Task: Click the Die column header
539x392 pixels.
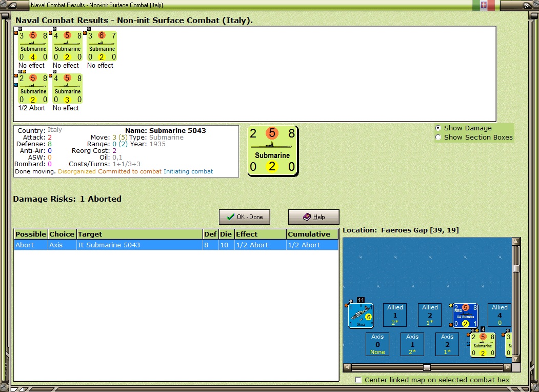Action: point(226,234)
